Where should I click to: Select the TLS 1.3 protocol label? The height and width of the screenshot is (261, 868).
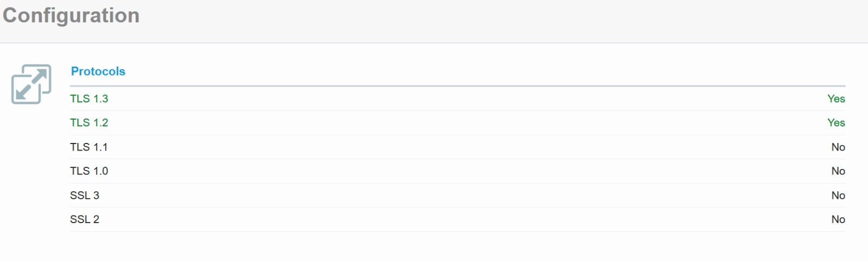click(x=89, y=99)
